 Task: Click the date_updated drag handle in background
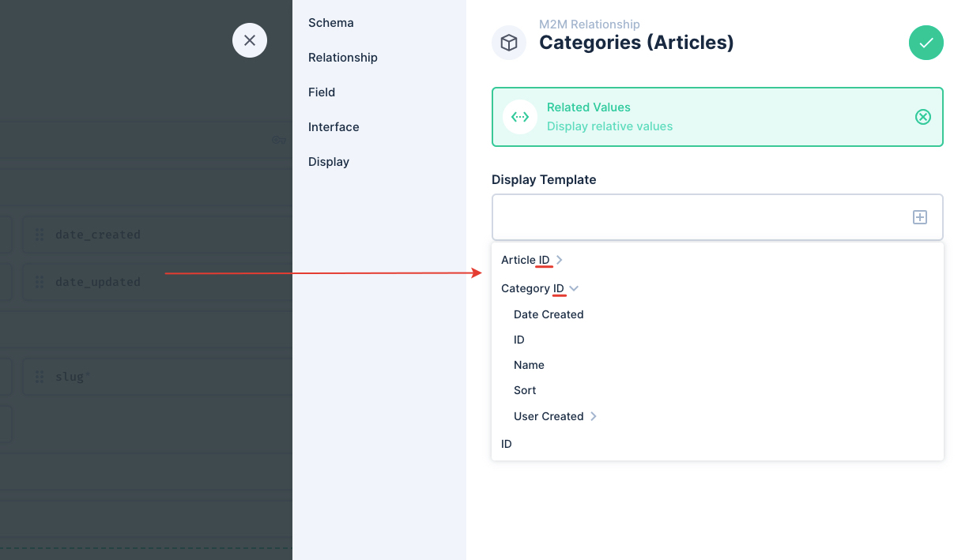pyautogui.click(x=40, y=282)
